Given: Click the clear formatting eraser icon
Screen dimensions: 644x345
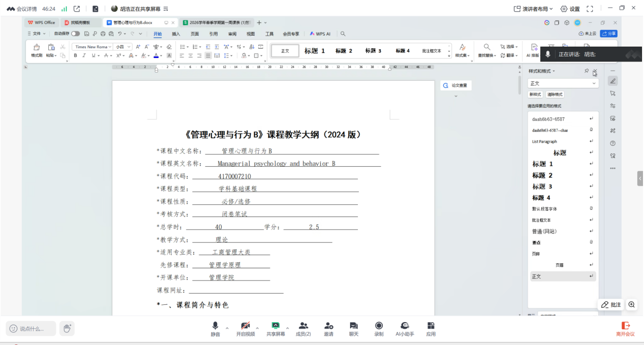Looking at the screenshot, I should [169, 47].
